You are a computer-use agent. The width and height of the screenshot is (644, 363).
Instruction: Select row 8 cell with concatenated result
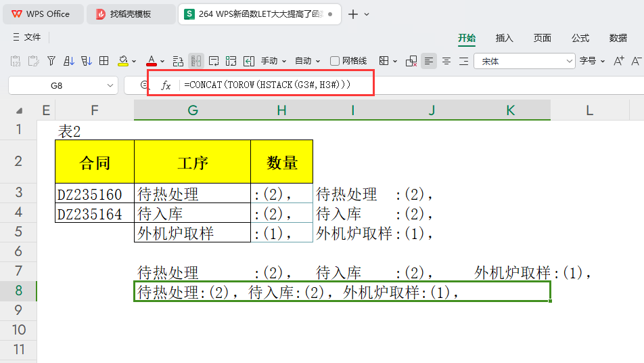(342, 291)
